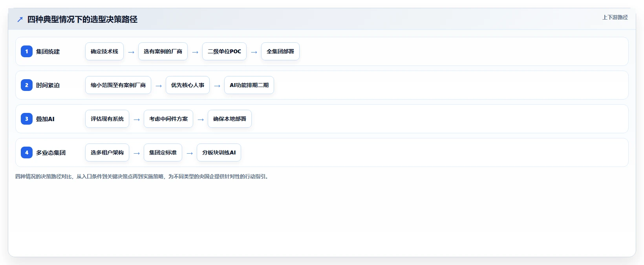Open the 上下游路径 label at top right
The image size is (644, 265).
[615, 17]
